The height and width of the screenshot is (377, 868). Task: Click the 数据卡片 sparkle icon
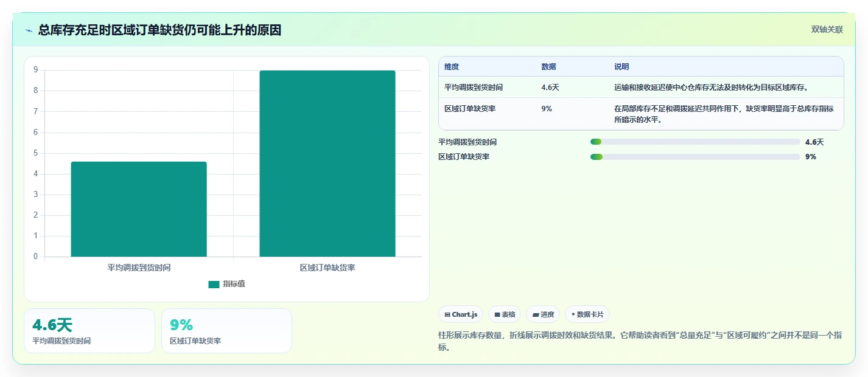click(x=573, y=314)
